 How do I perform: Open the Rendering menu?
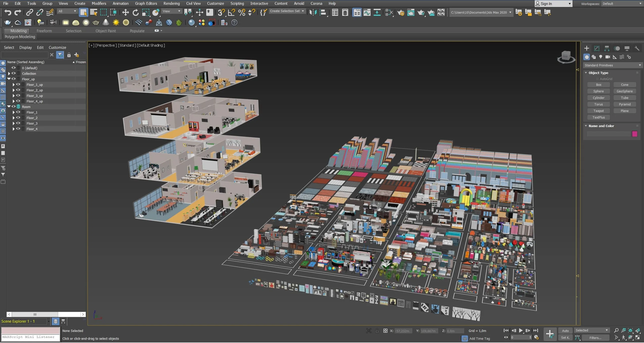click(x=171, y=4)
